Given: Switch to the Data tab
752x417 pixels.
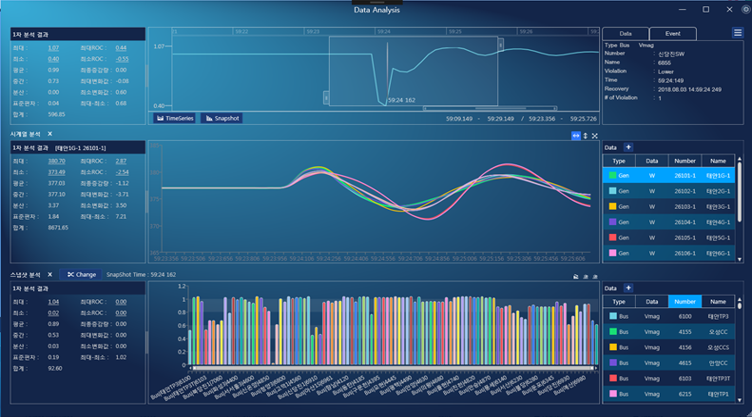Looking at the screenshot, I should [x=626, y=33].
